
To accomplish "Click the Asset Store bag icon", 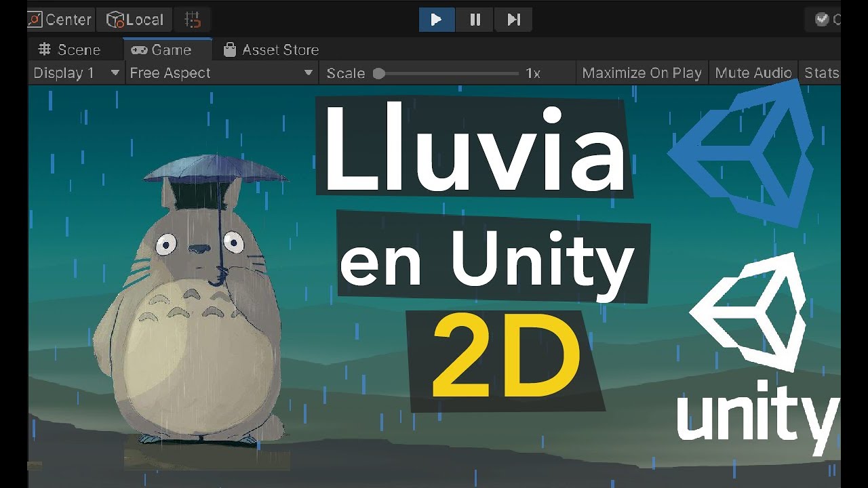I will click(x=230, y=49).
